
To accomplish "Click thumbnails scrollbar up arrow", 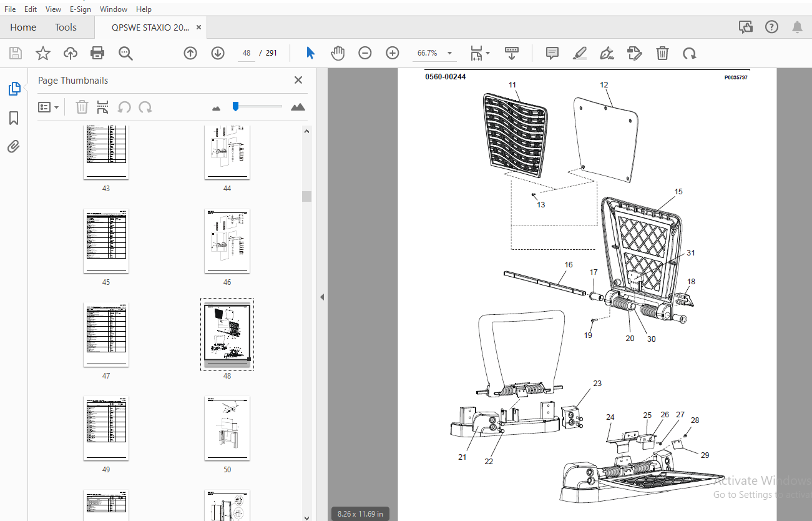I will [x=306, y=131].
